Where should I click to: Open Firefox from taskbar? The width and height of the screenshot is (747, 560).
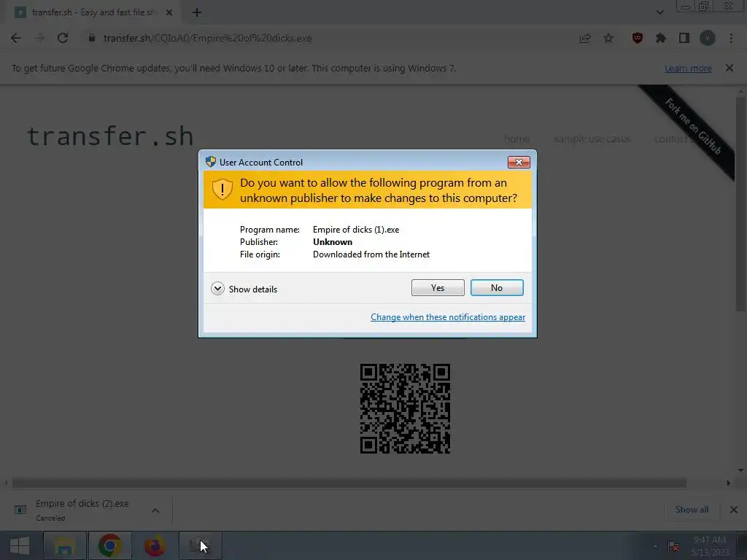[x=155, y=545]
